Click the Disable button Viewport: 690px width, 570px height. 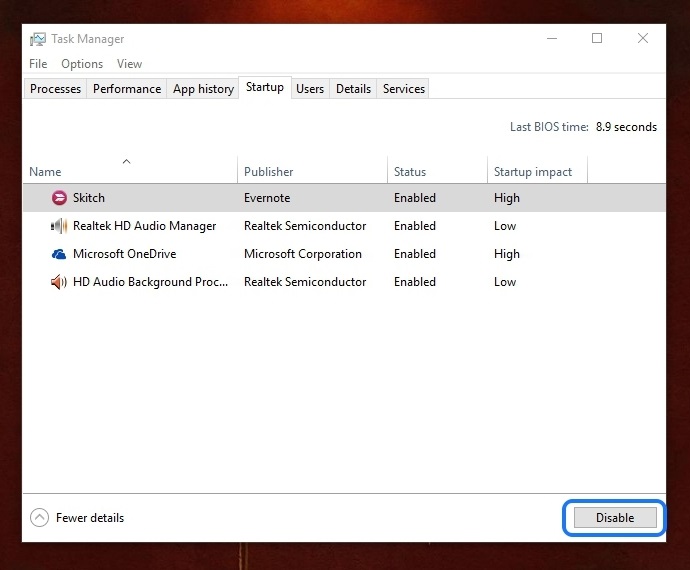coord(615,518)
